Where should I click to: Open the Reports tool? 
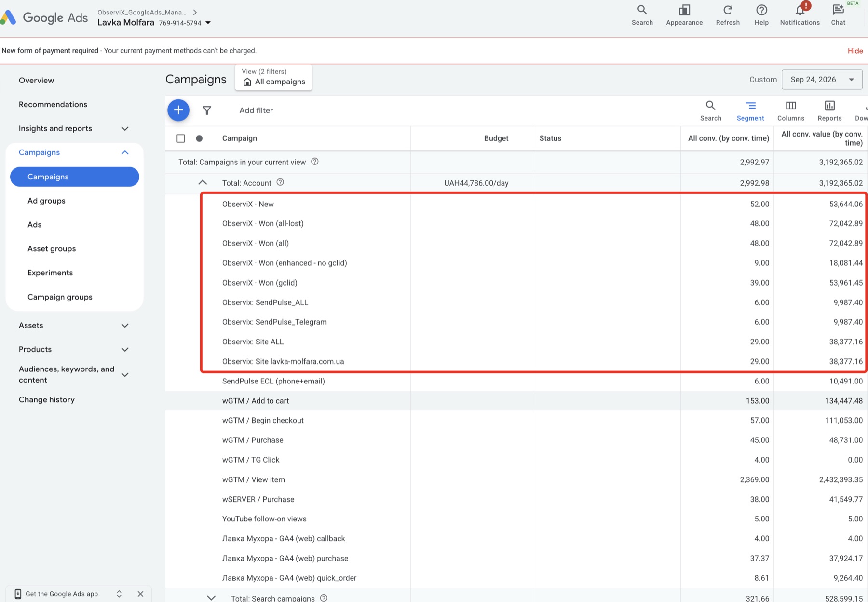829,110
